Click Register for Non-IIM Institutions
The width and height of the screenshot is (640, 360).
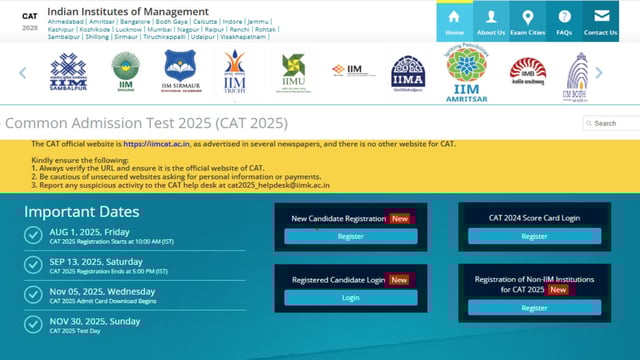[x=534, y=308]
